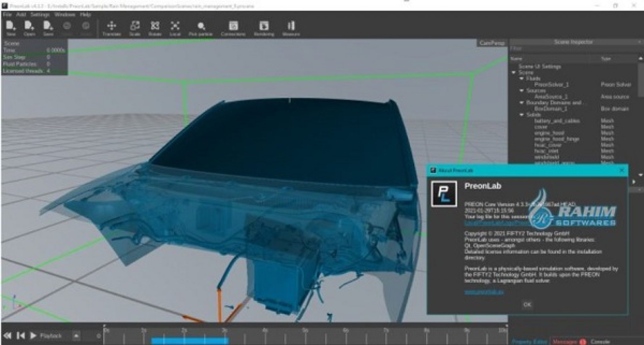Collapse the Solids group

[521, 115]
